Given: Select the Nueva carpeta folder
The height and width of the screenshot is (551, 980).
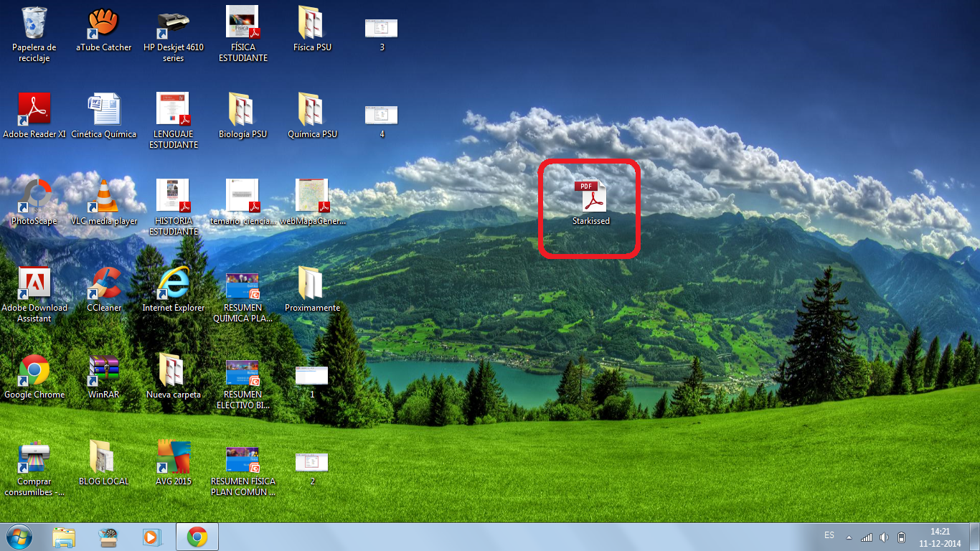Looking at the screenshot, I should (173, 377).
